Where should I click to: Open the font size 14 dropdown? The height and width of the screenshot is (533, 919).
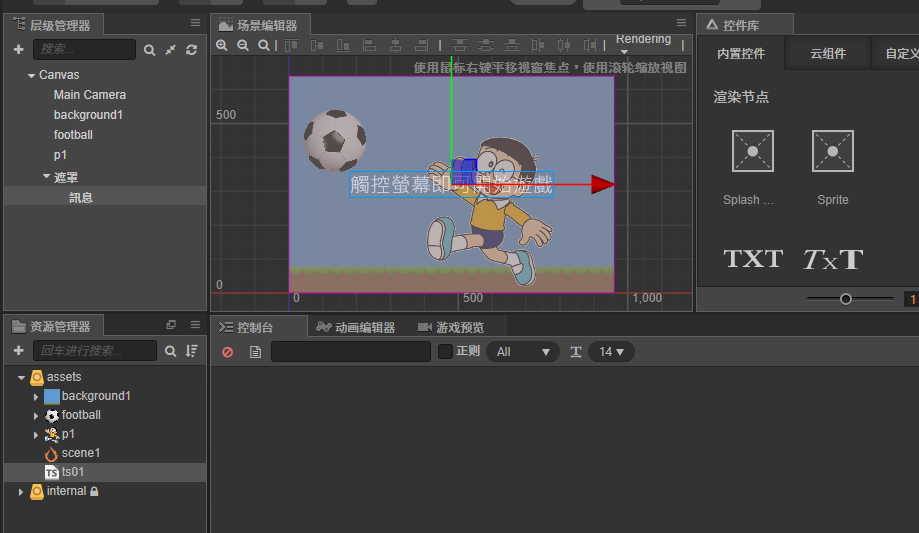611,352
